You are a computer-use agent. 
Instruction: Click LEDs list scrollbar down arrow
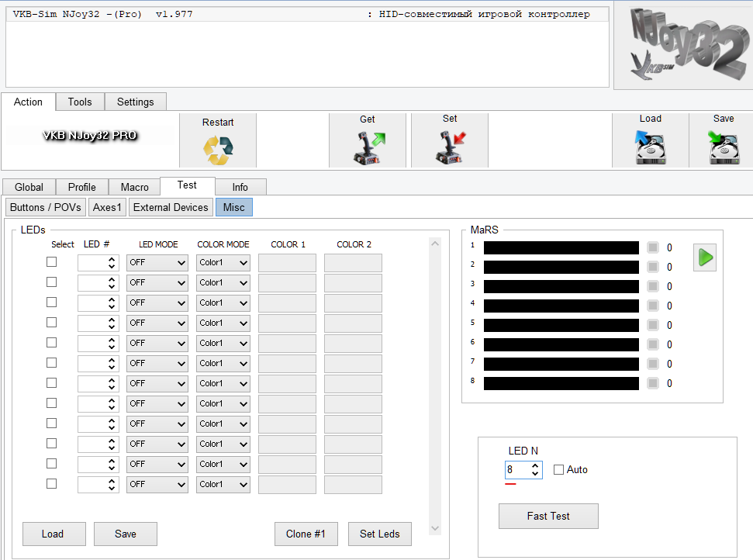point(435,528)
